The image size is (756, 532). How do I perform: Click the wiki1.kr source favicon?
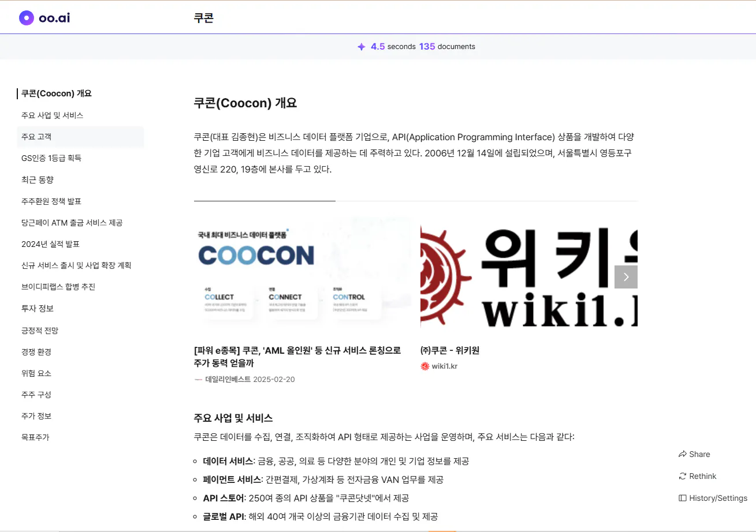(425, 366)
